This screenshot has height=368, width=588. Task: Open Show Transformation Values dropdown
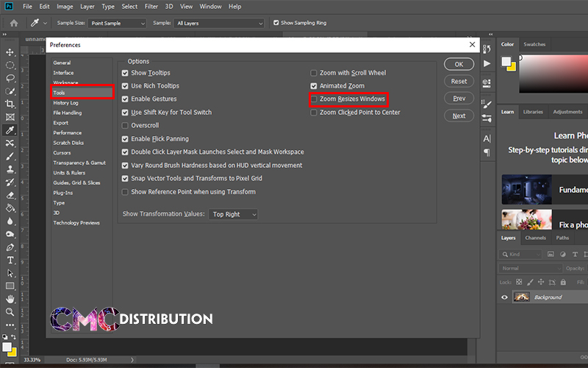click(x=234, y=214)
